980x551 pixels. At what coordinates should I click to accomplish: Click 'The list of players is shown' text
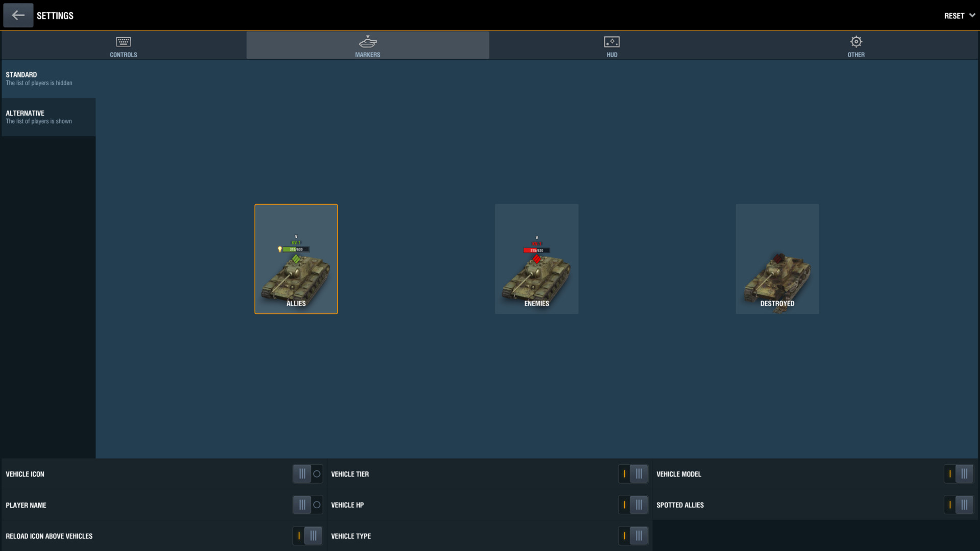point(39,121)
